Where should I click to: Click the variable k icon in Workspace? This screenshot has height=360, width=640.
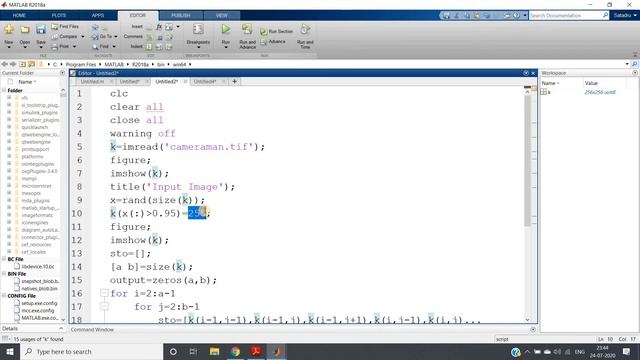[x=543, y=92]
